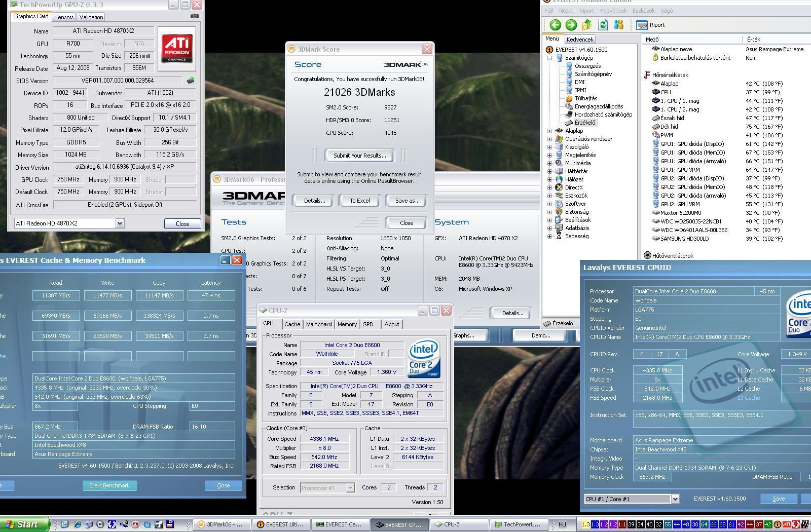Click the Back arrow in EVEREST toolbar
The width and height of the screenshot is (811, 532).
(x=555, y=25)
